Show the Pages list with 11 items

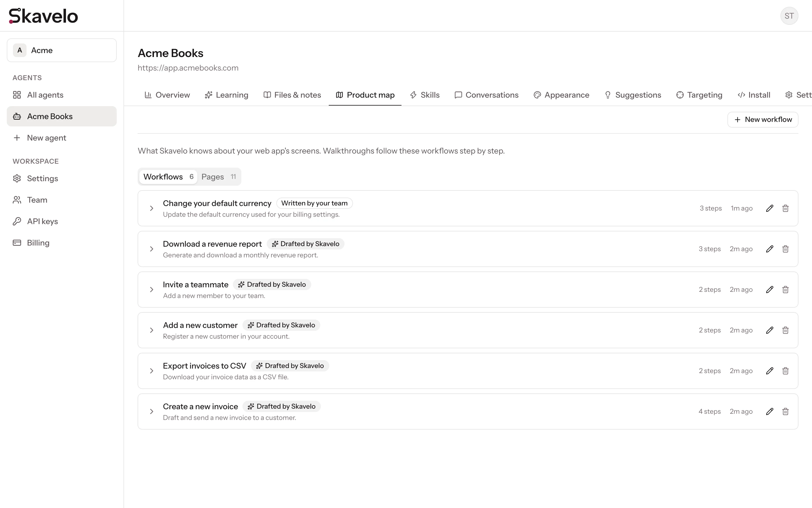pyautogui.click(x=219, y=177)
